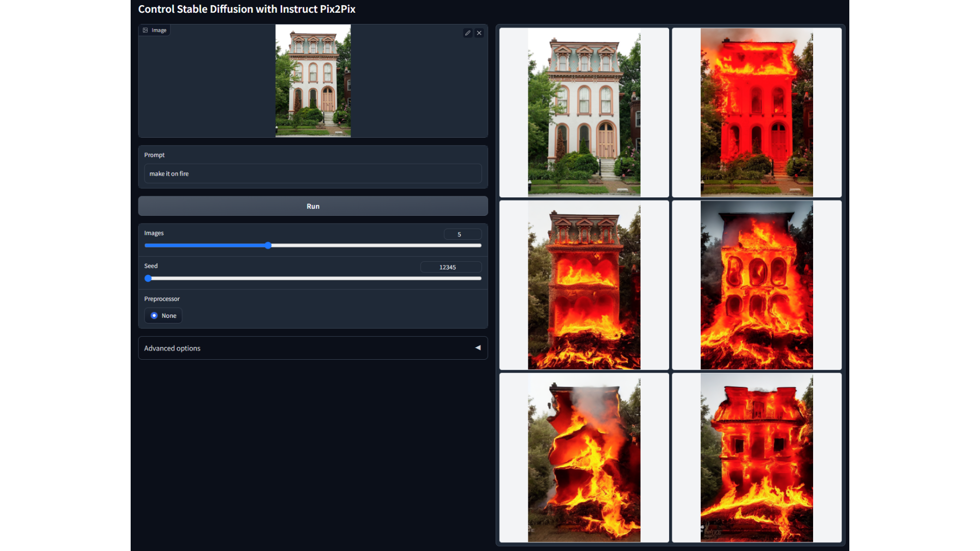The image size is (980, 551).
Task: Open the result with white smoke rising
Action: [584, 457]
